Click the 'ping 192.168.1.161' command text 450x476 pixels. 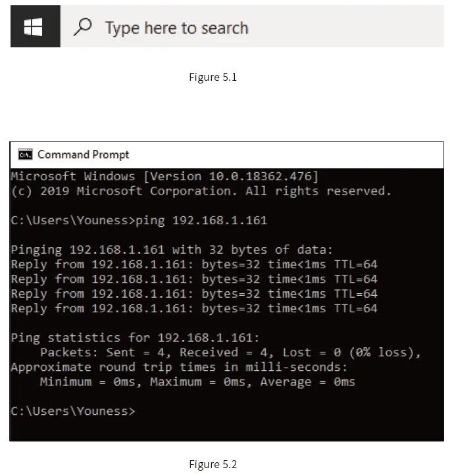[x=201, y=220]
